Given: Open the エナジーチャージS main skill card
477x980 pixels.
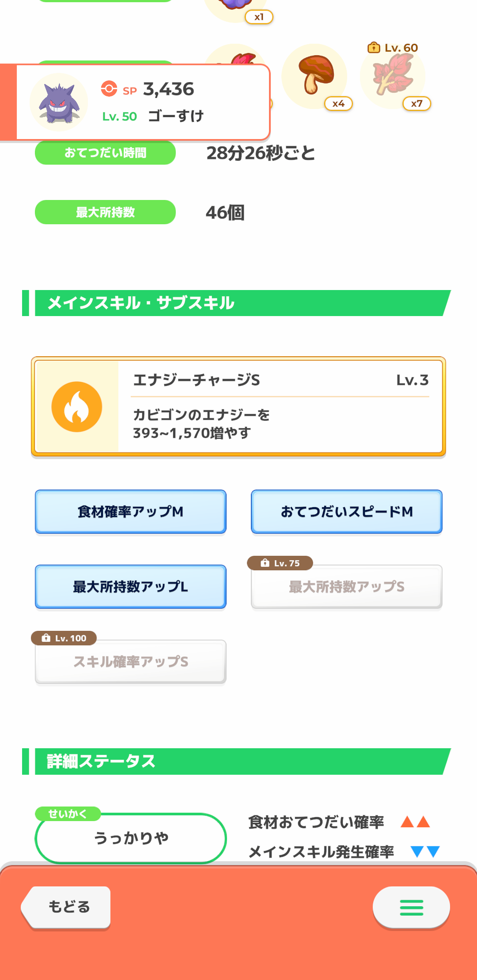Looking at the screenshot, I should coord(238,407).
